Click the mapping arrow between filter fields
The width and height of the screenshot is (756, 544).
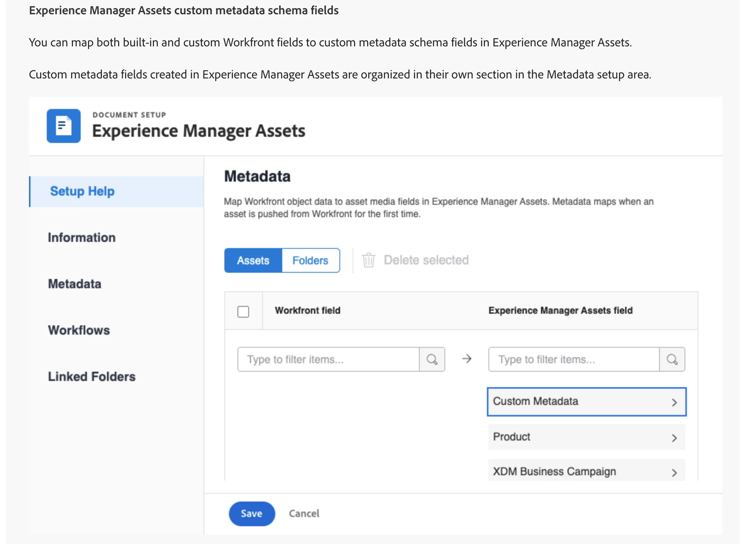(x=467, y=359)
